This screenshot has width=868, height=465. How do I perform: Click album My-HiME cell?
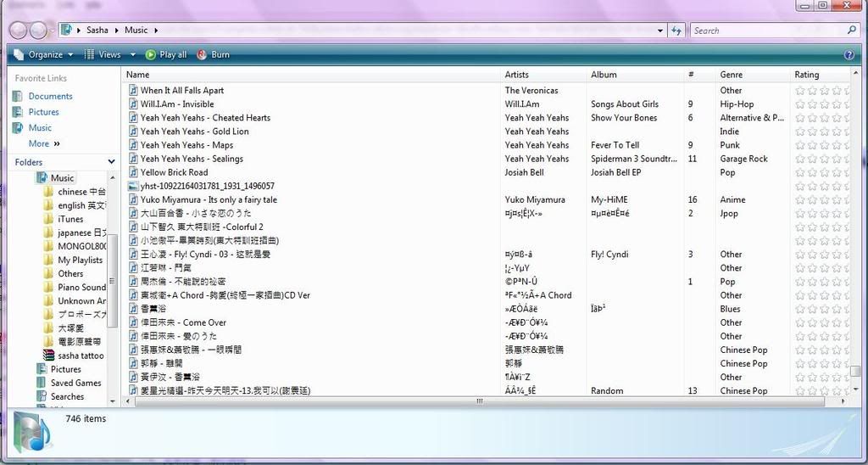[x=609, y=199]
